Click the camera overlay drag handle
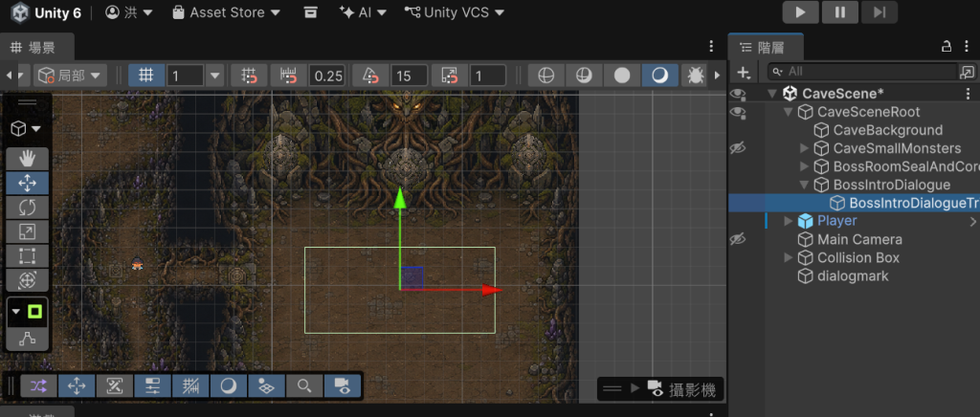 click(x=612, y=389)
